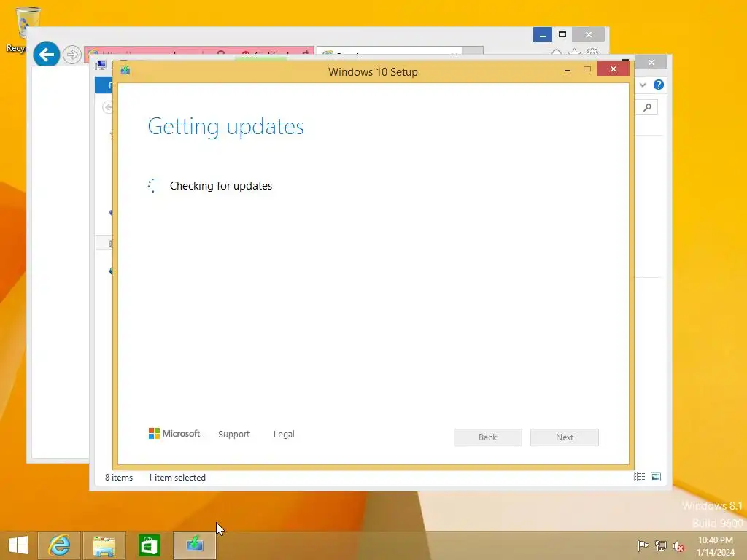
Task: Click Internet Explorer's blue back arrow
Action: click(x=46, y=55)
